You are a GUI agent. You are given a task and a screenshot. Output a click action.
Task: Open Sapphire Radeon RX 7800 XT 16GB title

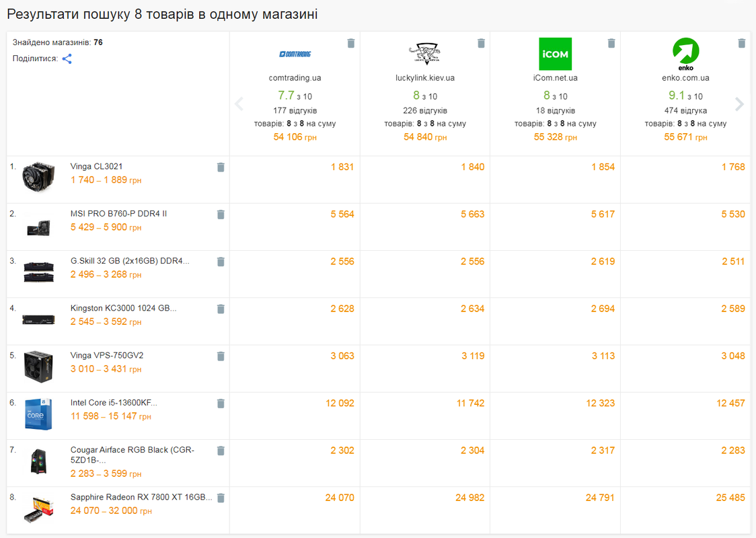[141, 497]
